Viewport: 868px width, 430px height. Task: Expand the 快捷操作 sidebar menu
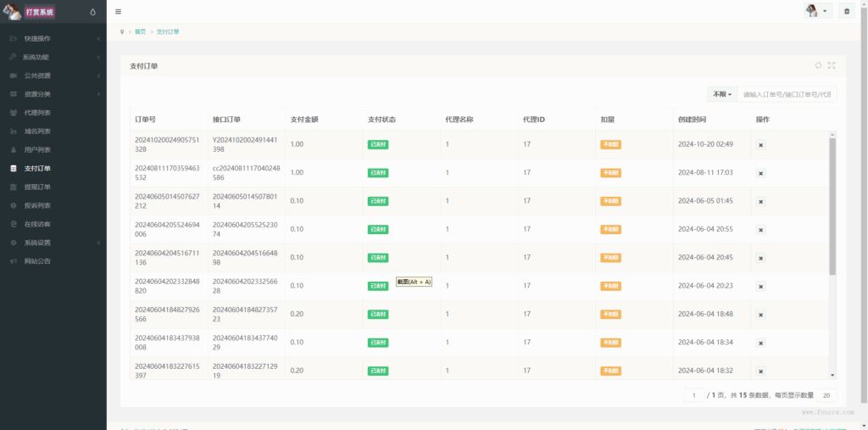(53, 39)
